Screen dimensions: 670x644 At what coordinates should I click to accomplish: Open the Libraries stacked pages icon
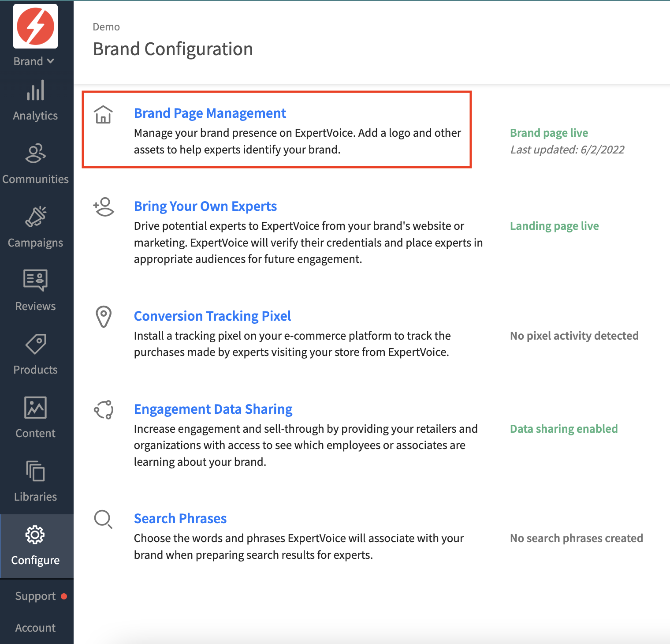[x=35, y=471]
